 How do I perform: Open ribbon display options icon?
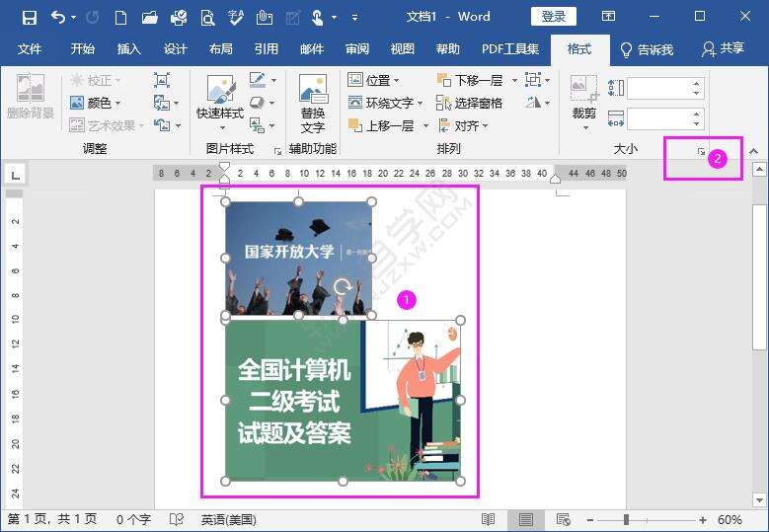(x=608, y=16)
